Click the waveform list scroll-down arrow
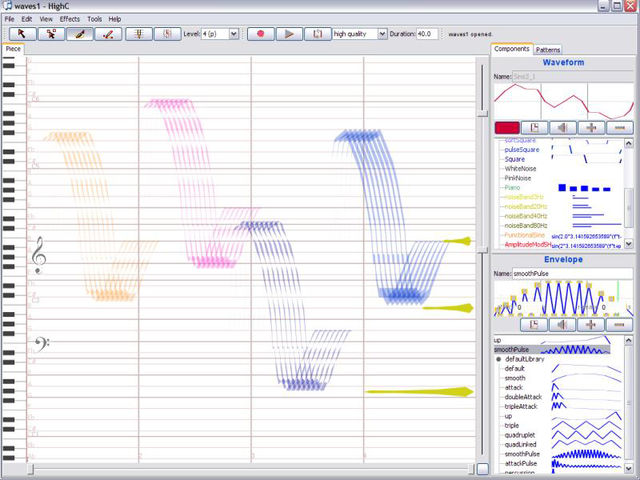 (629, 244)
